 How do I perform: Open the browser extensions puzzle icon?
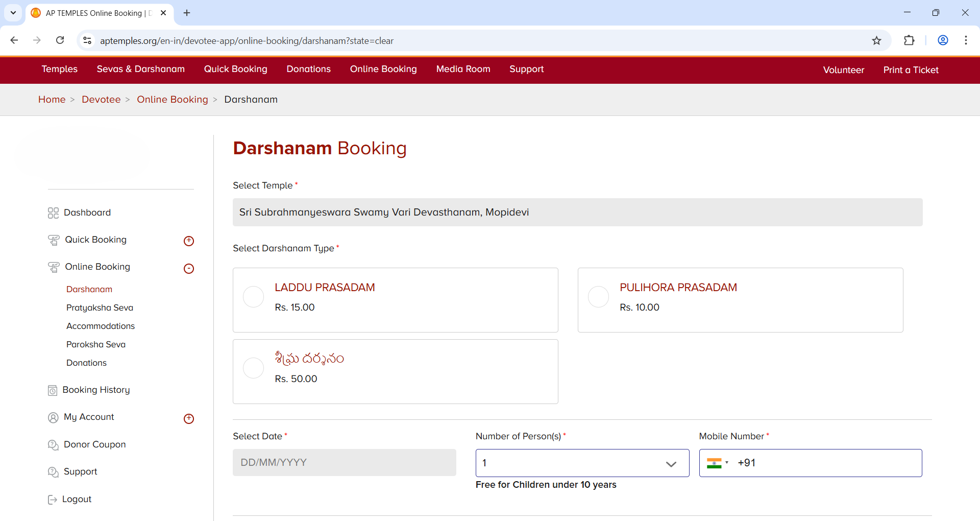(909, 41)
